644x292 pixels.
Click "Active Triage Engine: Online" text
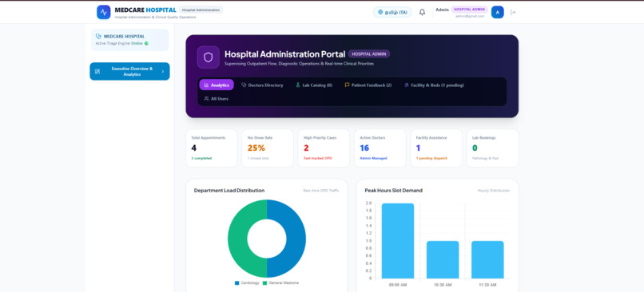[119, 43]
